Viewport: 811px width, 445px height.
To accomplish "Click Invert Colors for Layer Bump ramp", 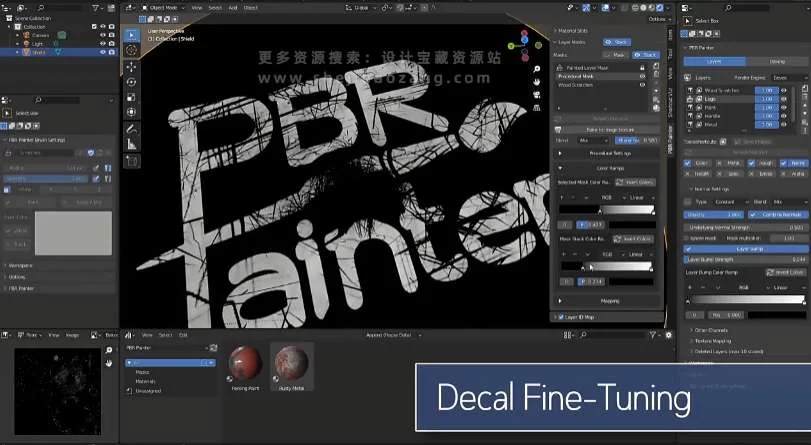I will (x=785, y=271).
